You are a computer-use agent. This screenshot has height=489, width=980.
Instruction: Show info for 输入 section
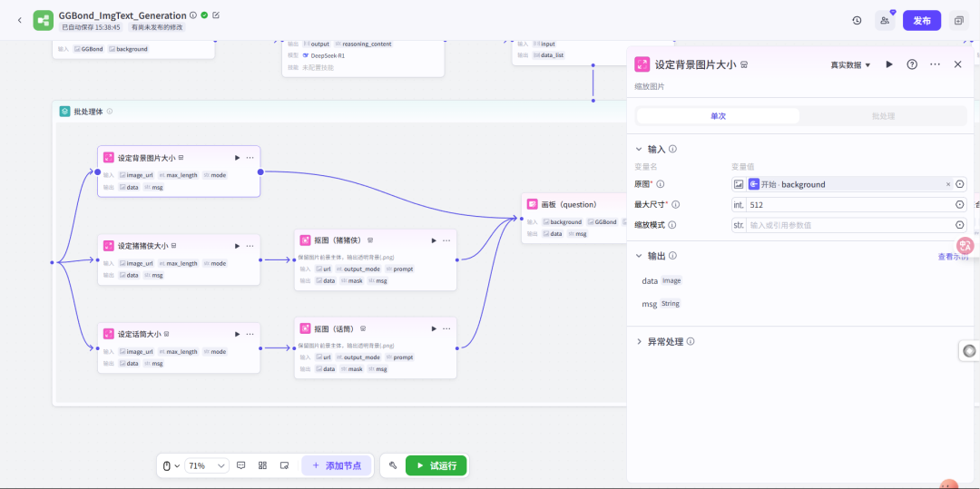pos(672,150)
